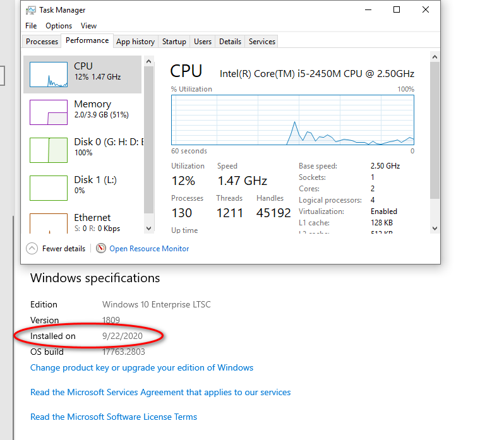Viewport: 504px width, 440px height.
Task: Click the Version 1809 value
Action: [x=111, y=320]
